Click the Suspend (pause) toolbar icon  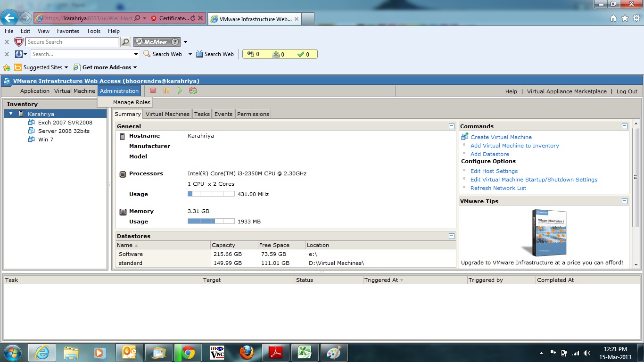(x=166, y=90)
